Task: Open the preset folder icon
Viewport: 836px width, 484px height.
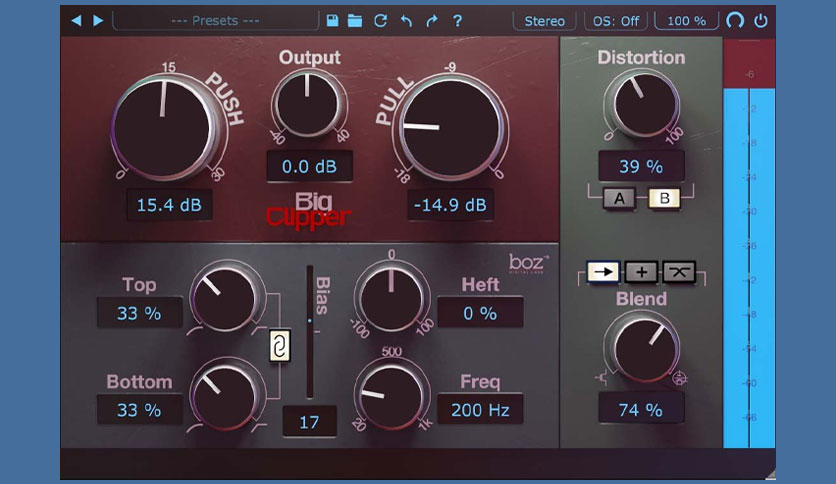Action: [x=355, y=20]
